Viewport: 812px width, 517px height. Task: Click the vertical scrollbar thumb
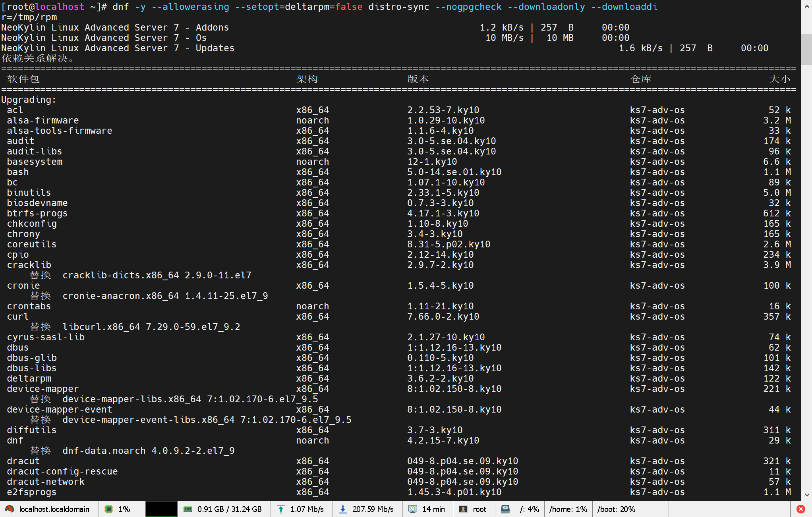pyautogui.click(x=806, y=49)
